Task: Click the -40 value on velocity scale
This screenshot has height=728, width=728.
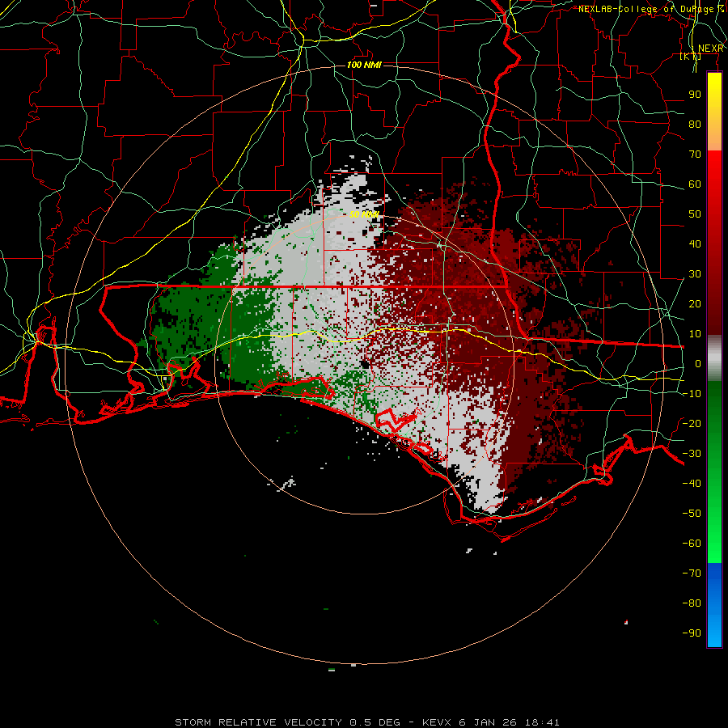Action: (692, 484)
